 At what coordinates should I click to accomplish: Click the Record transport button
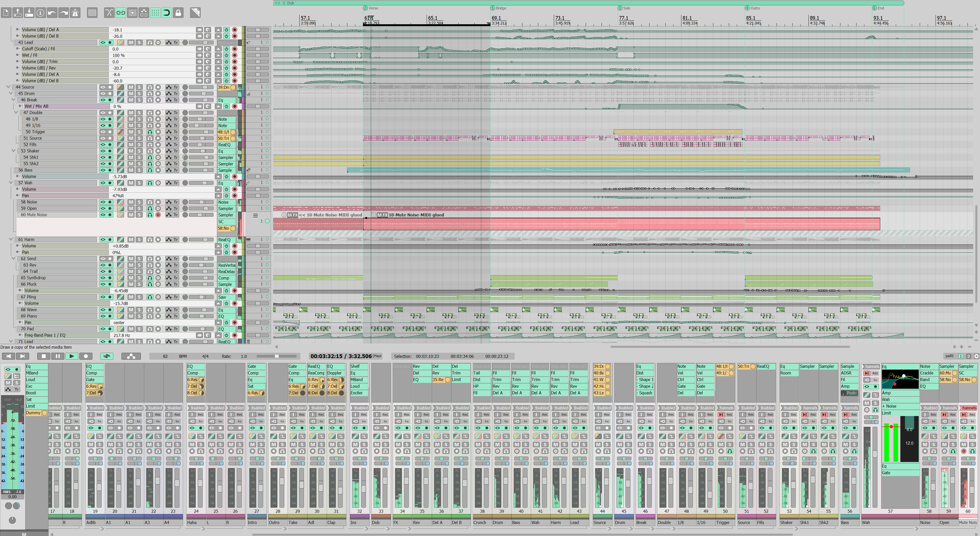[85, 357]
